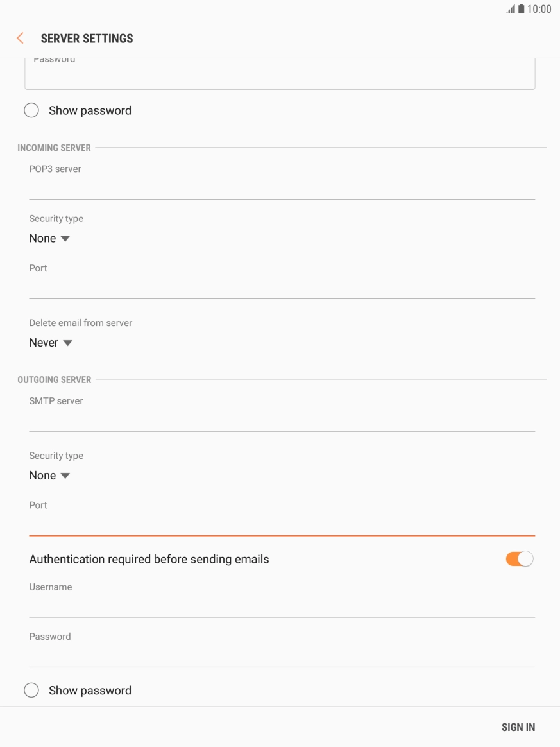
Task: Open incoming server Security type dropdown
Action: click(x=49, y=239)
